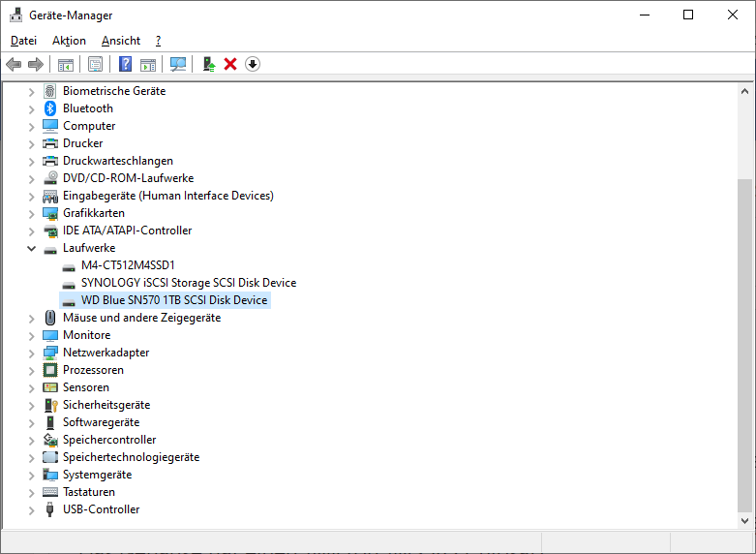This screenshot has width=756, height=554.
Task: Select WD Blue SN570 1TB SCSI Disk Device
Action: [174, 300]
